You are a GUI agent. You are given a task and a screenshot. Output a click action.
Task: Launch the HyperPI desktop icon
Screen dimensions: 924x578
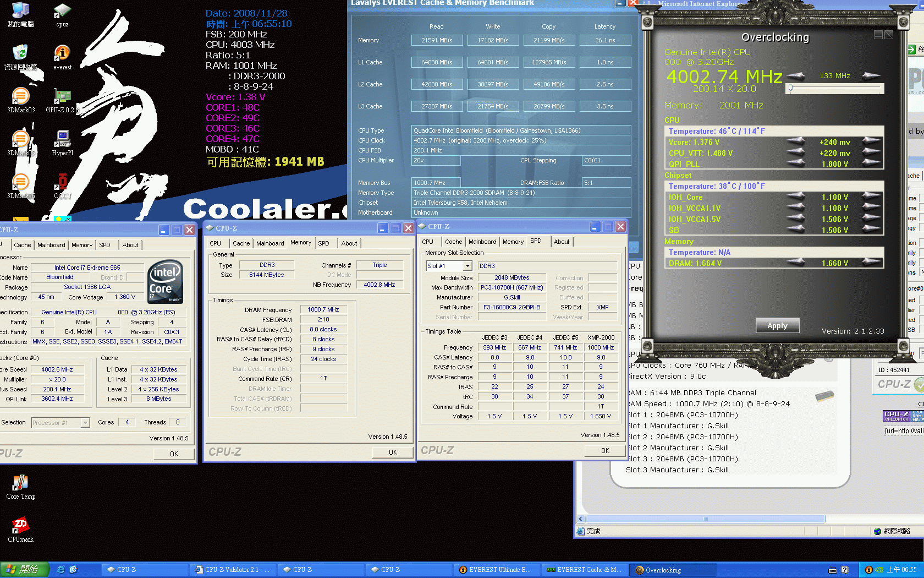click(62, 143)
